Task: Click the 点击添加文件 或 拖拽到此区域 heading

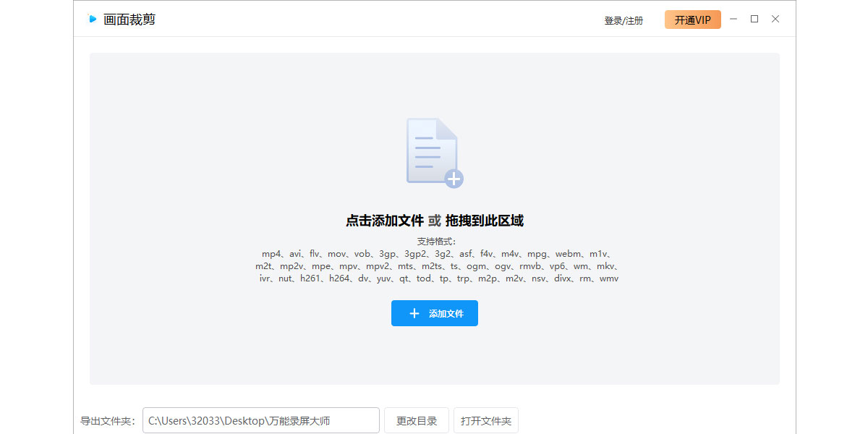Action: point(435,221)
